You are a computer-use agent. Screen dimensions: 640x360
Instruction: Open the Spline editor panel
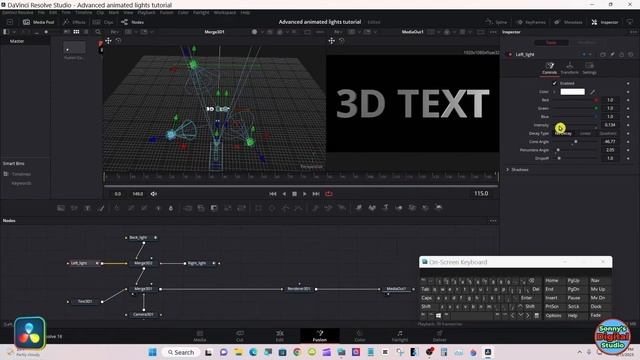tap(496, 22)
